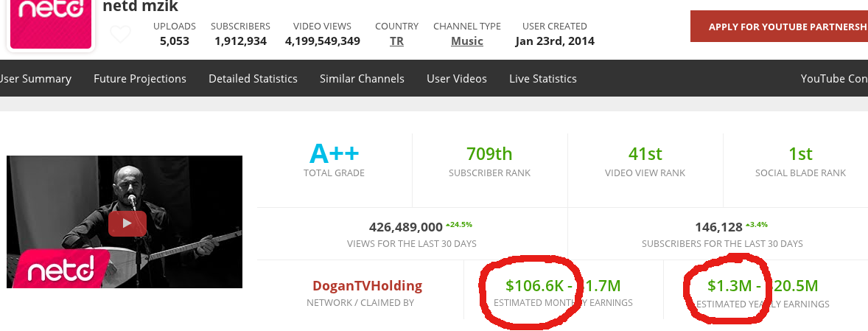
Task: Click Subscribers For The Last 30 Days label
Action: click(x=722, y=243)
